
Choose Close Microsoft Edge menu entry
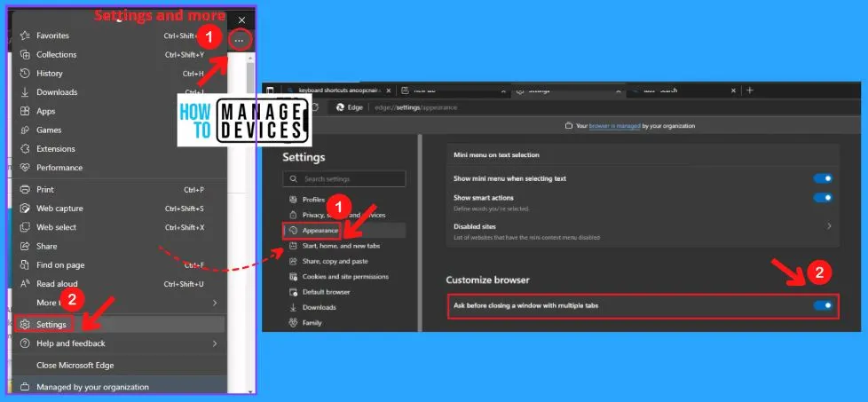[119, 365]
